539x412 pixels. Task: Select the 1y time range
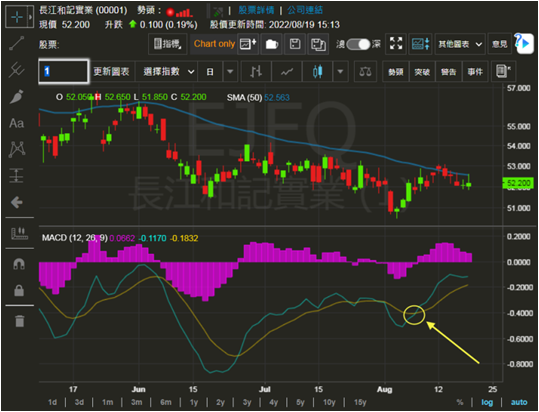click(194, 402)
